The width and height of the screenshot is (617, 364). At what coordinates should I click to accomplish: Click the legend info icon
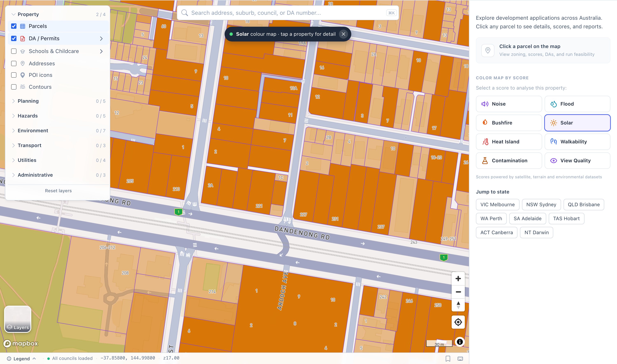click(9, 359)
